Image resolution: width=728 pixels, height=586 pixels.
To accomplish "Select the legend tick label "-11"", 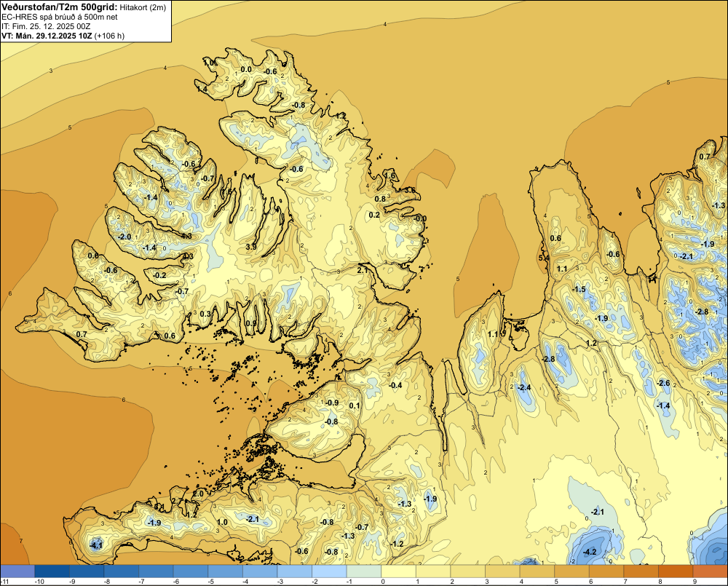I will (x=5, y=582).
